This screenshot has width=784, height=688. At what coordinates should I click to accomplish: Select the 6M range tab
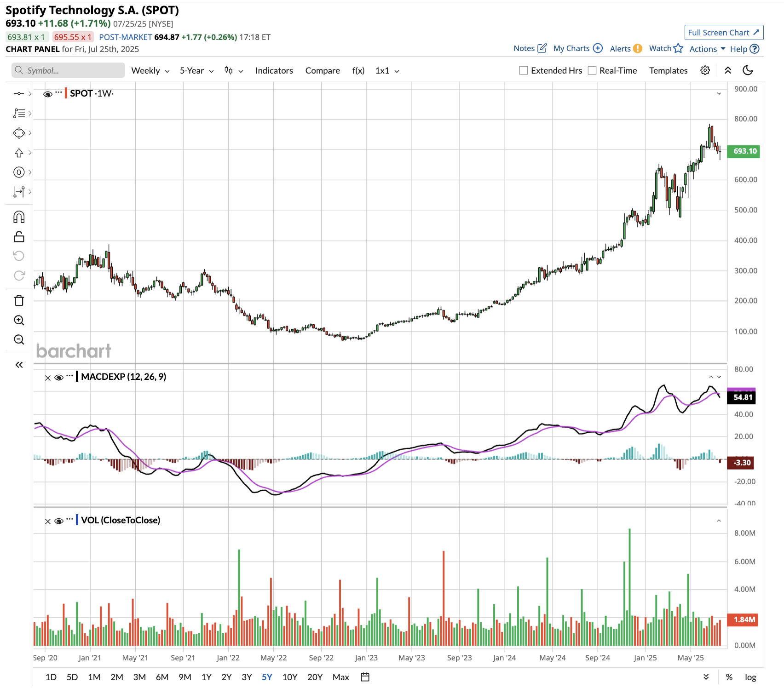(162, 677)
